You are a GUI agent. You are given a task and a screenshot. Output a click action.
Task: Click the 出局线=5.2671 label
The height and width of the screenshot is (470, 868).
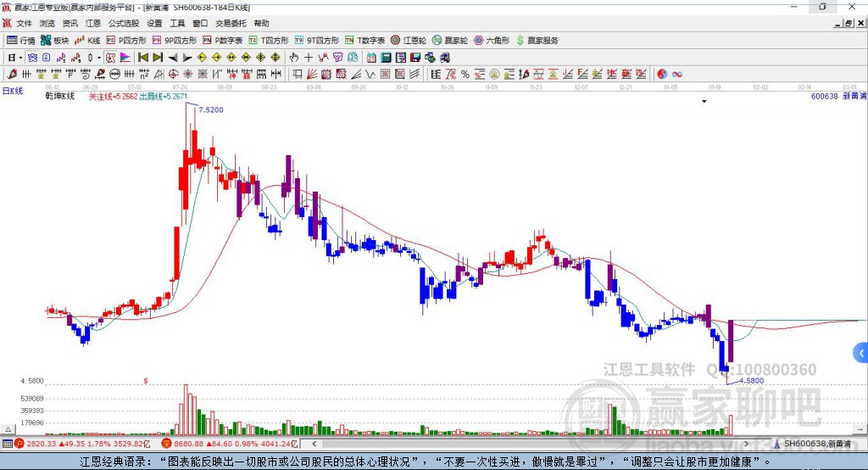point(164,97)
